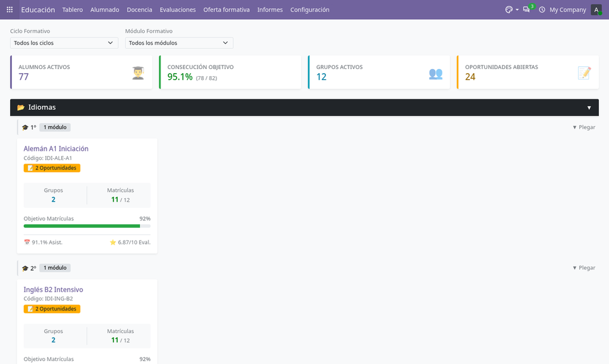Click the notepad icon in Oportunidades Abiertas
The height and width of the screenshot is (364, 609).
tap(584, 73)
